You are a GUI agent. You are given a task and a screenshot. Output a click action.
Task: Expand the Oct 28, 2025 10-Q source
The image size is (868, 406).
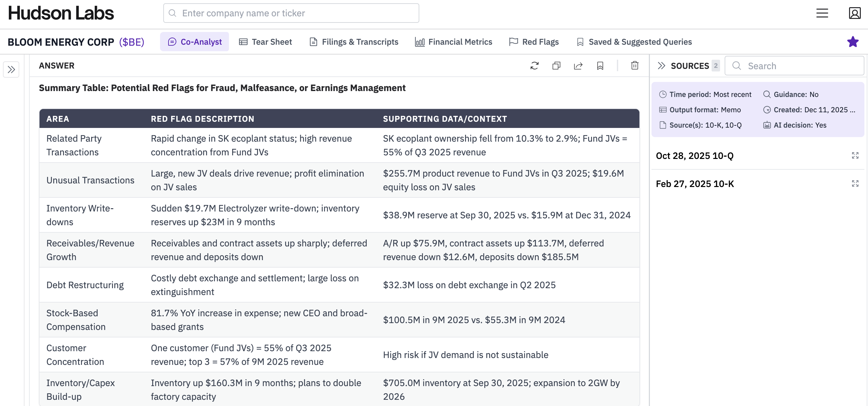855,156
